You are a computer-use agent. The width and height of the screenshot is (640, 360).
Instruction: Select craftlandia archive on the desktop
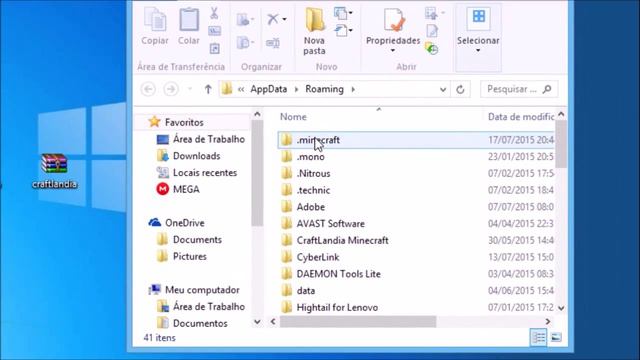(54, 171)
